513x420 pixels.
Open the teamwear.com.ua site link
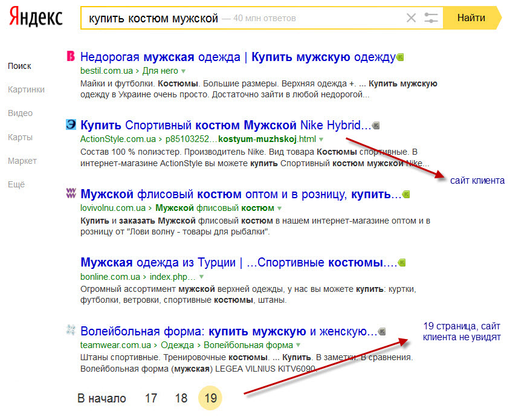point(116,345)
